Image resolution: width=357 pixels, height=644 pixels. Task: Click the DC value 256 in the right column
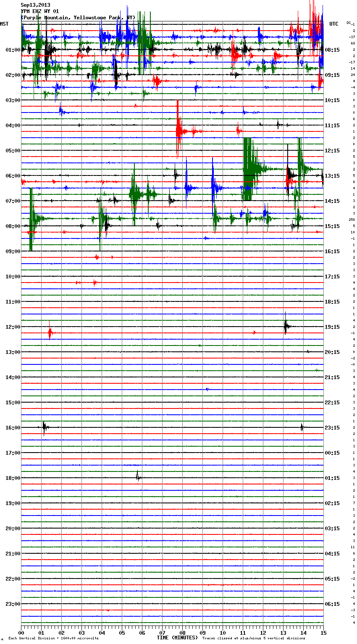point(352,220)
